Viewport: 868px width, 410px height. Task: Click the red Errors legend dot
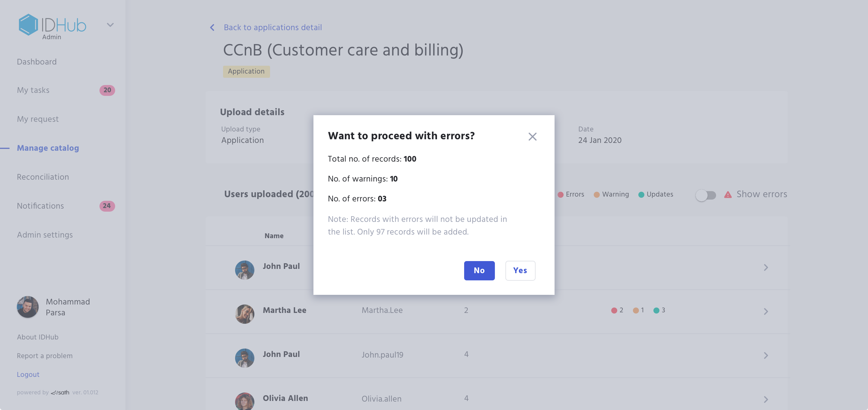click(x=560, y=194)
